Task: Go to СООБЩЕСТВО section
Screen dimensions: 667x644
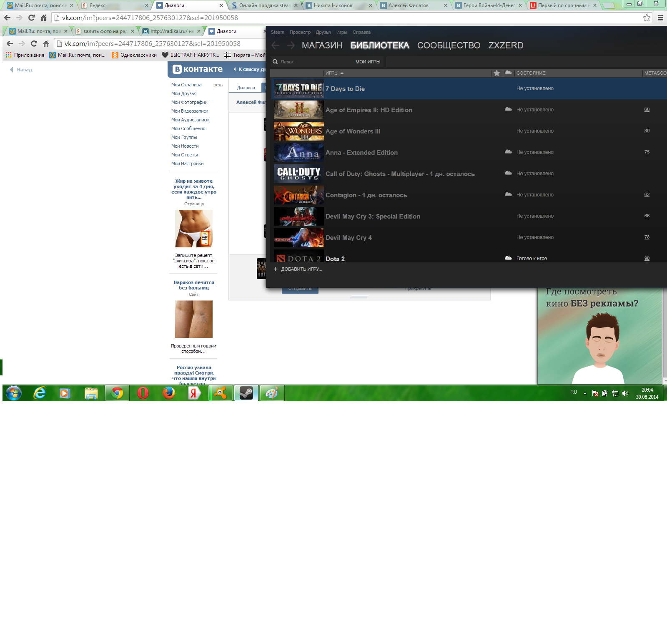Action: pos(449,45)
